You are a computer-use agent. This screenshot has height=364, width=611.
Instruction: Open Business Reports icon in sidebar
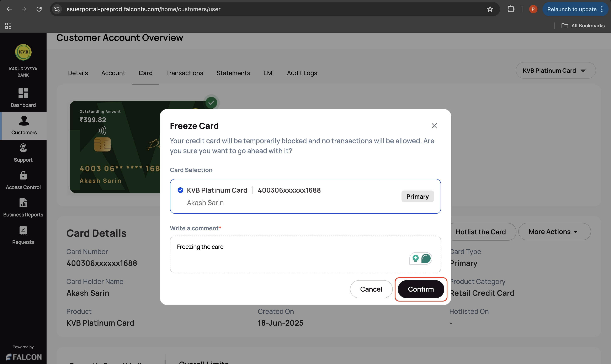(23, 203)
